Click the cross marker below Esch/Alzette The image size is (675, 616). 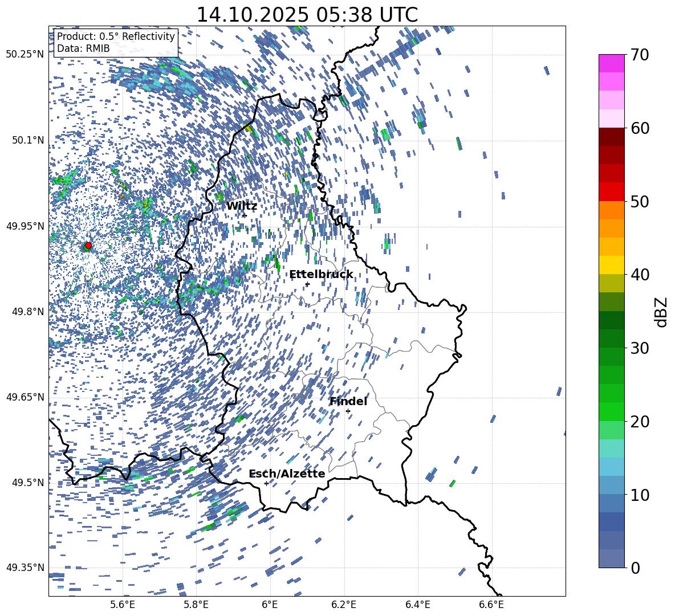pyautogui.click(x=266, y=483)
